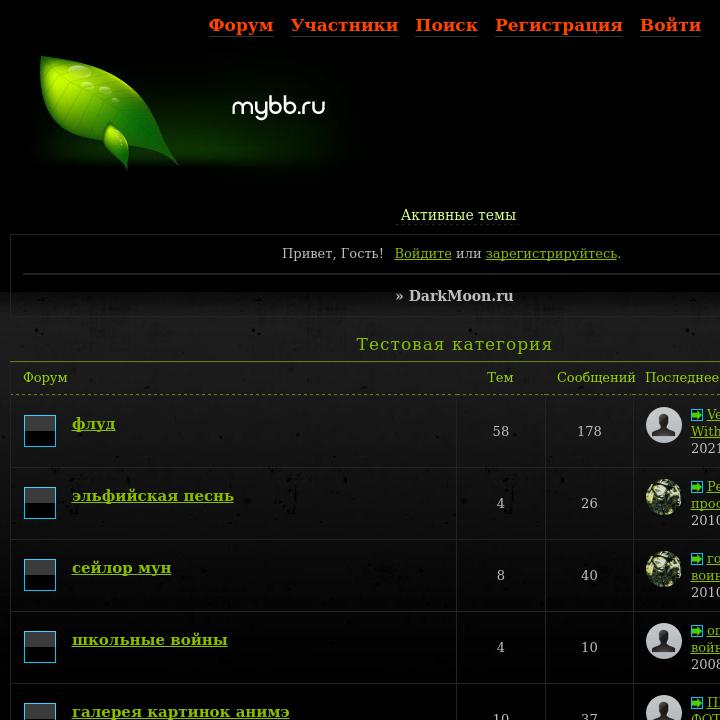Click the зарегистрируйтесь link

tap(551, 253)
